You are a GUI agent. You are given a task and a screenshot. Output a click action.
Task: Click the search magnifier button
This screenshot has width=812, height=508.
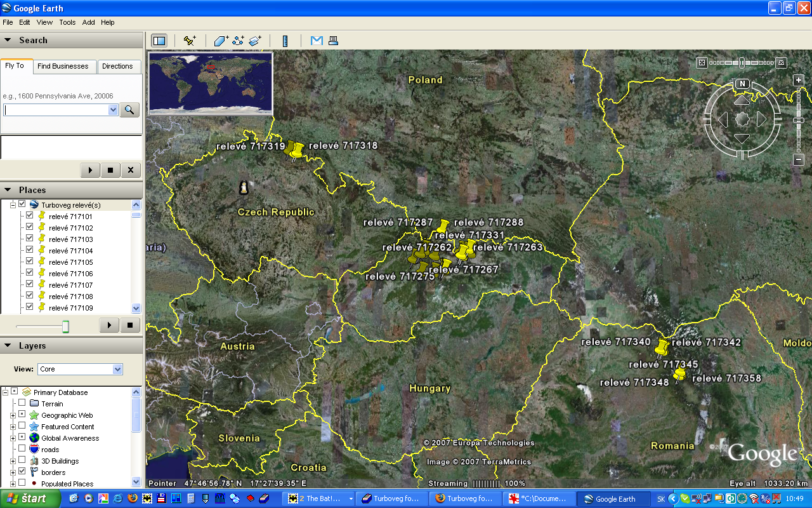click(x=129, y=110)
